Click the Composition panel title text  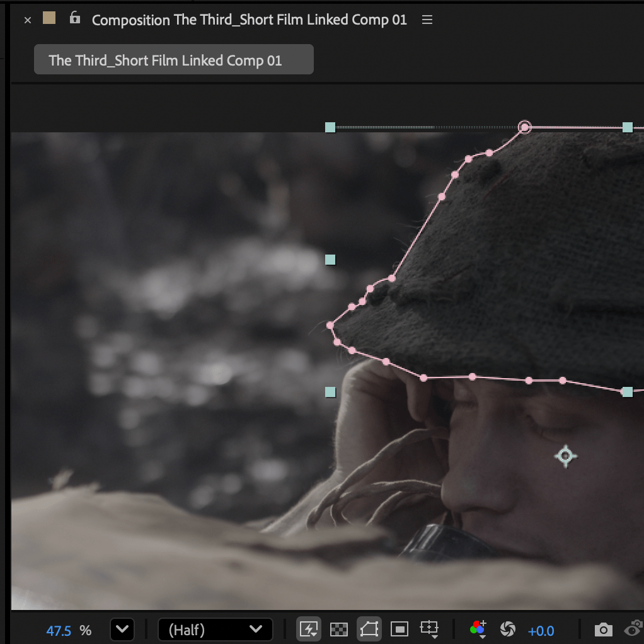click(x=249, y=20)
